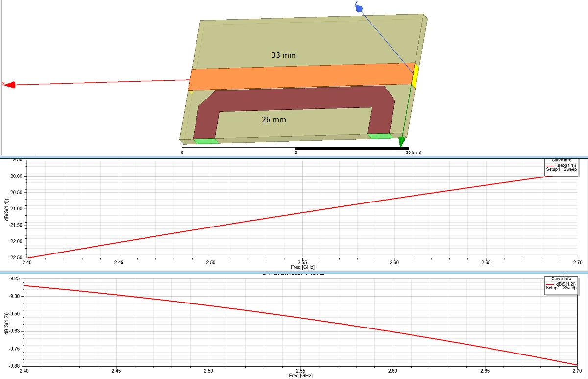This screenshot has height=379, width=588.
Task: Click the black segment of the scale bar
Action: pos(352,148)
